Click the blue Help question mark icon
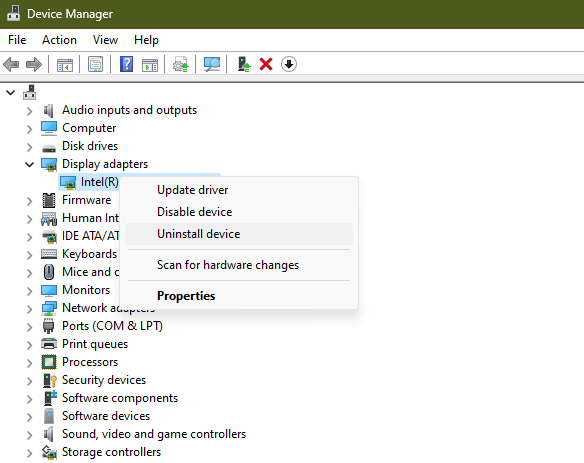The image size is (584, 463). [127, 64]
